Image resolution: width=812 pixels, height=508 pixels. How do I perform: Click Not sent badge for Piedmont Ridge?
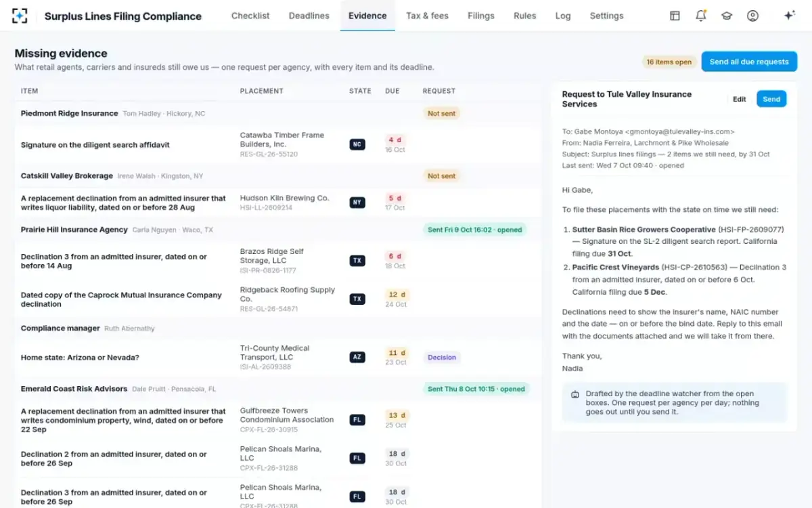(x=441, y=114)
